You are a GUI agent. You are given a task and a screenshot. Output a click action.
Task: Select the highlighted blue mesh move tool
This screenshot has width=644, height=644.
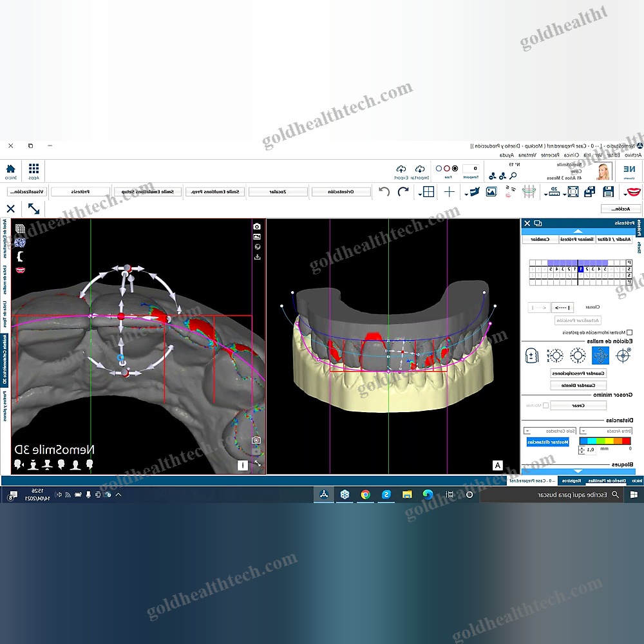tap(600, 355)
